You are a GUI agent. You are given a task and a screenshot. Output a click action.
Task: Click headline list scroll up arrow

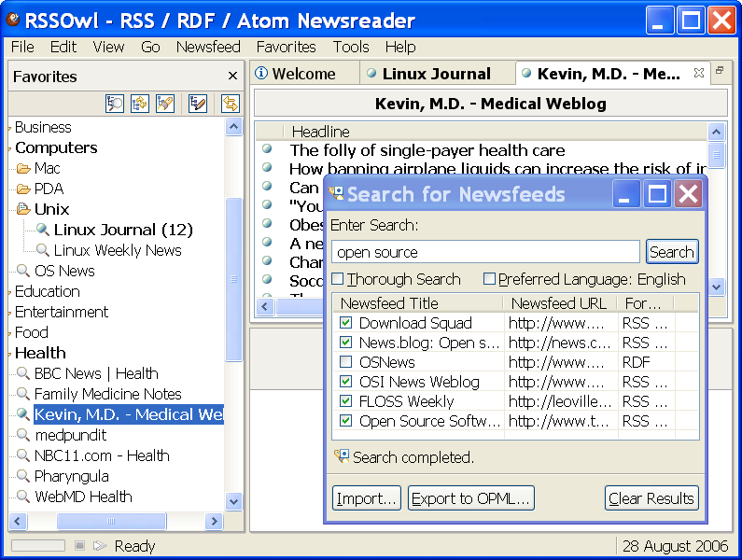(x=716, y=132)
